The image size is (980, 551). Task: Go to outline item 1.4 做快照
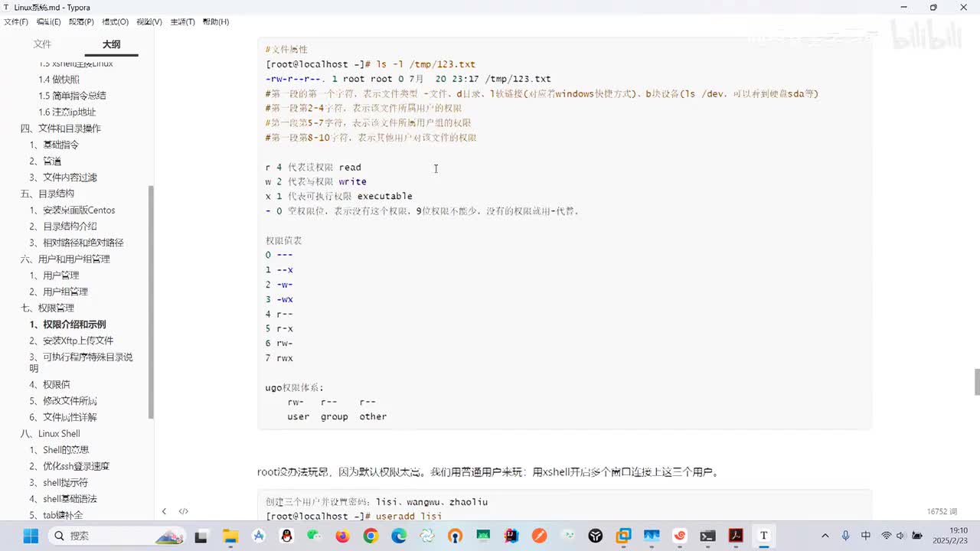click(59, 80)
